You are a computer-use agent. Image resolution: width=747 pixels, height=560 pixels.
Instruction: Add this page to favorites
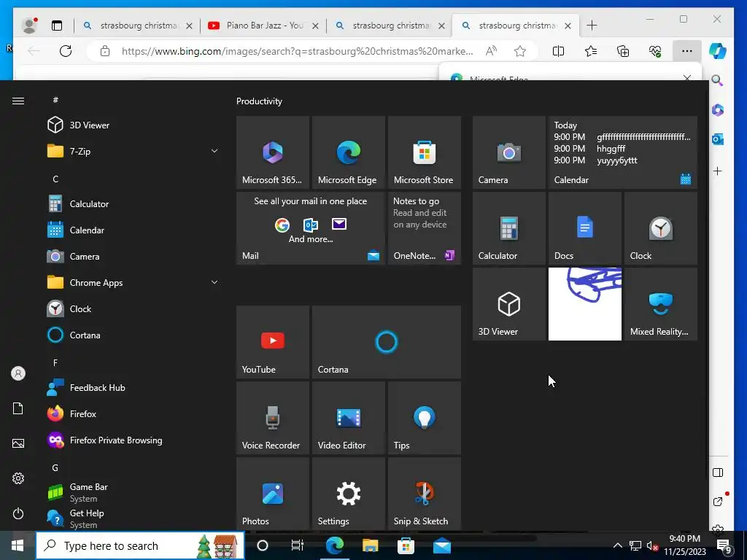pos(520,51)
